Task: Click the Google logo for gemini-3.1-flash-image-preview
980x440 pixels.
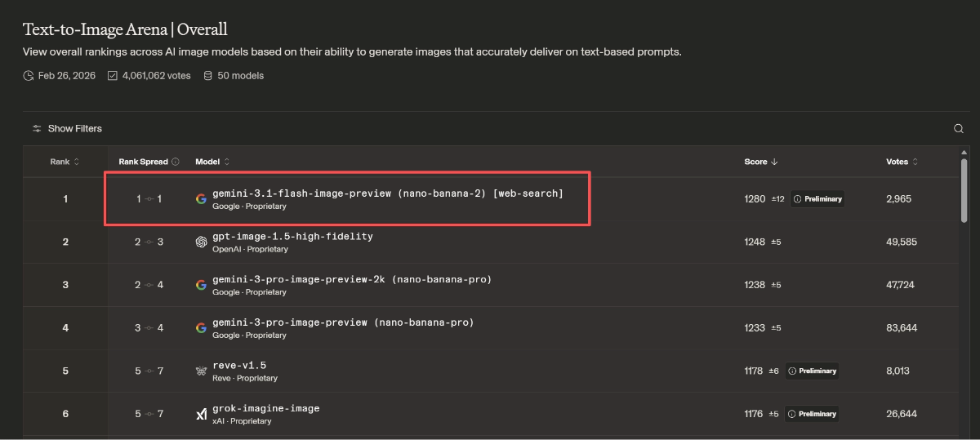Action: tap(201, 198)
